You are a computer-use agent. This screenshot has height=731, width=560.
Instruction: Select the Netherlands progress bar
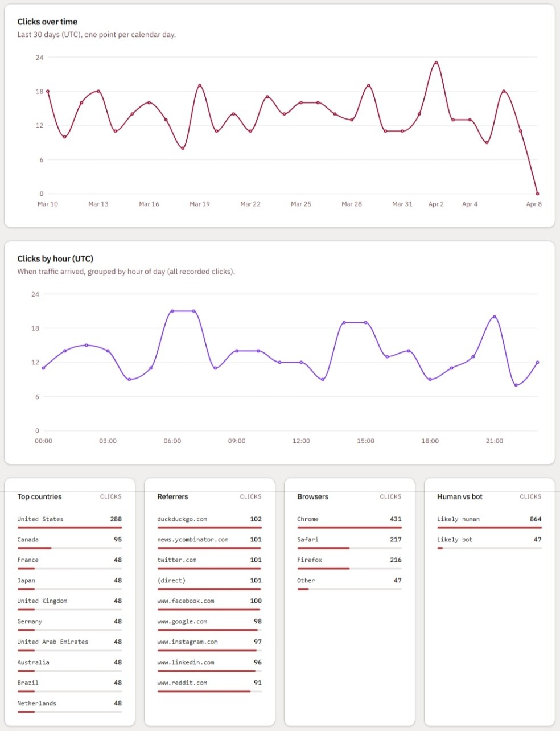click(68, 711)
